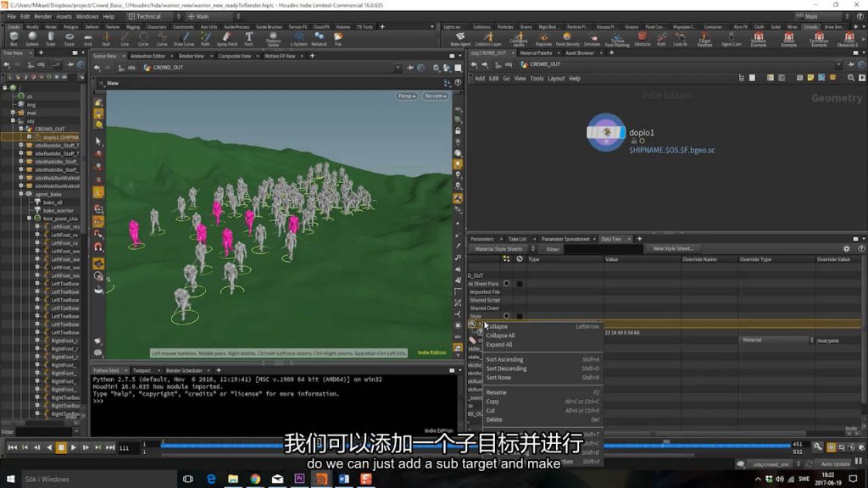The height and width of the screenshot is (488, 868).
Task: Check the Style row disable box
Action: tap(520, 316)
